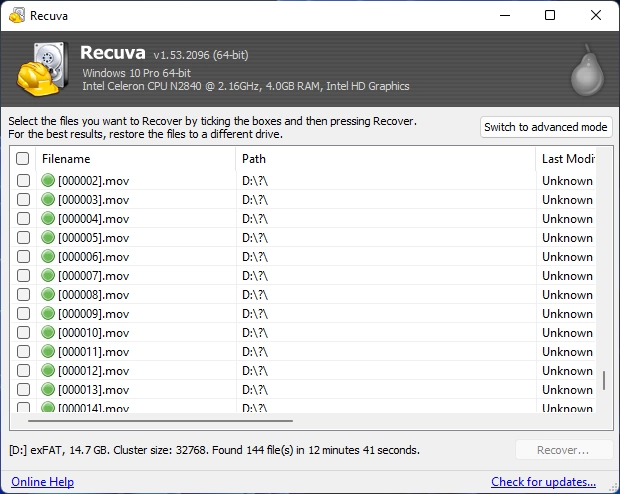Open the Online Help link

tap(42, 482)
